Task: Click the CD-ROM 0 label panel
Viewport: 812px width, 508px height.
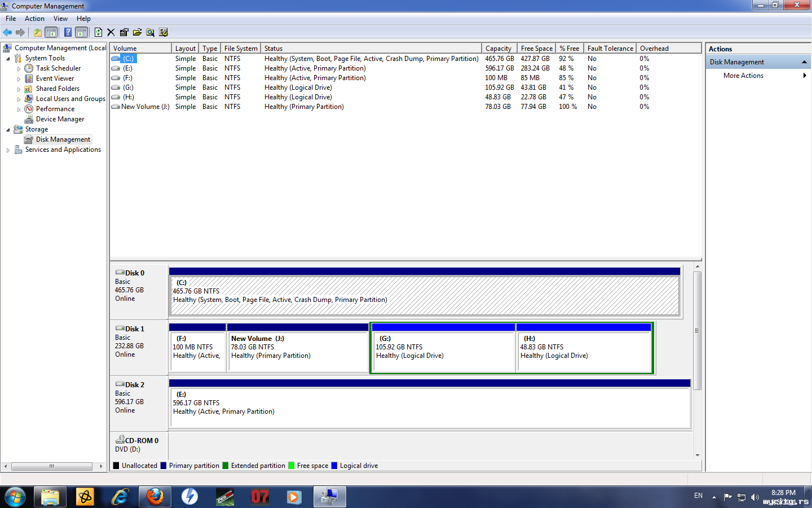Action: pos(139,446)
